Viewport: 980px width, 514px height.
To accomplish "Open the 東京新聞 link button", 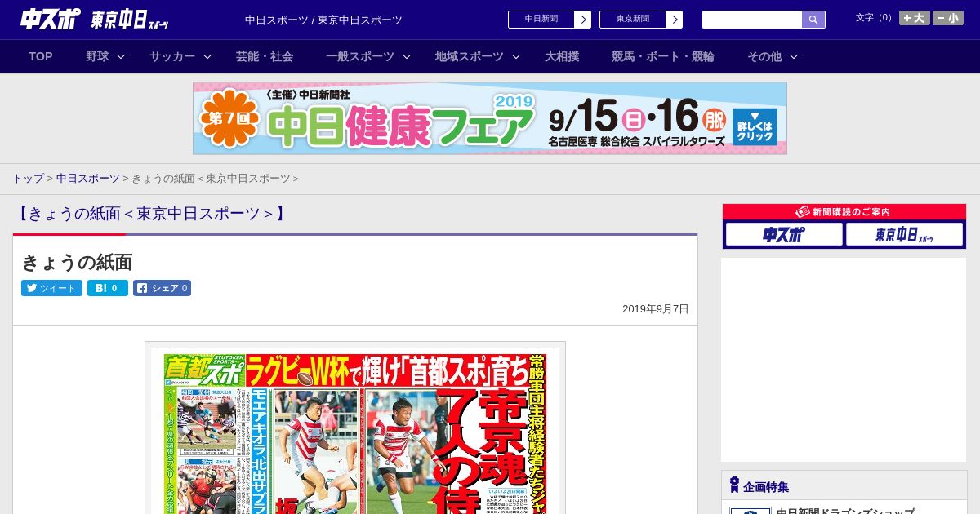I will tap(633, 20).
